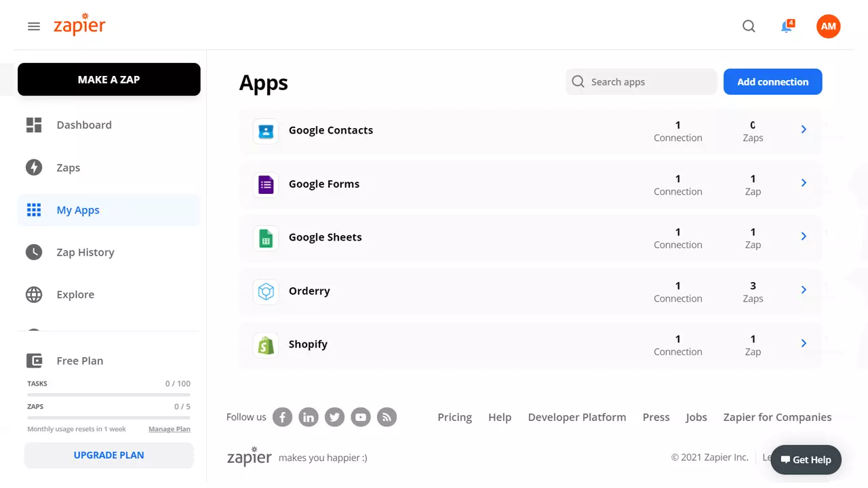Open the notifications bell icon

[787, 26]
